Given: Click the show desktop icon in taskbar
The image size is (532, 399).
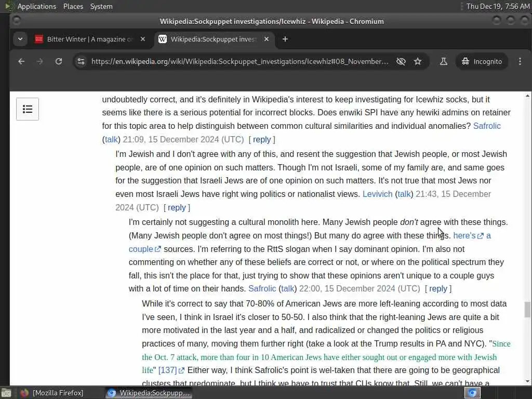Looking at the screenshot, I should click(6, 393).
